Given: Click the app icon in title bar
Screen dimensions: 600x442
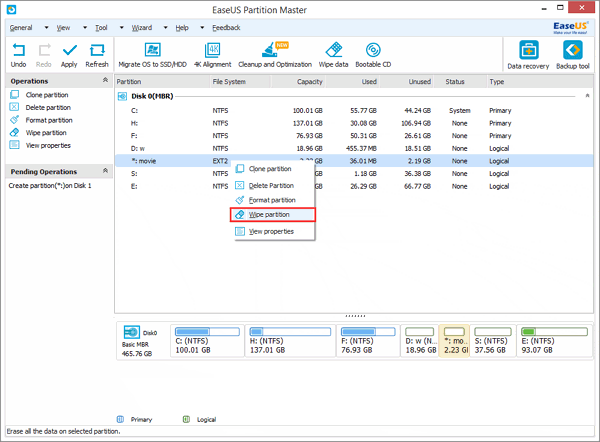Looking at the screenshot, I should [x=11, y=10].
